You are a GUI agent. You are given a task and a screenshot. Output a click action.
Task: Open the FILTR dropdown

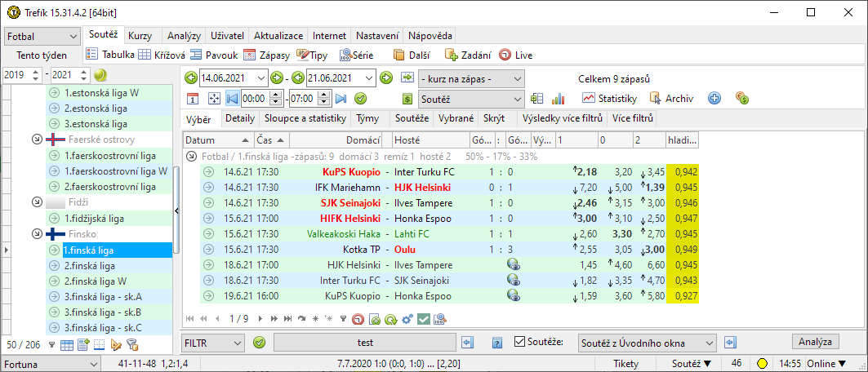[x=213, y=343]
